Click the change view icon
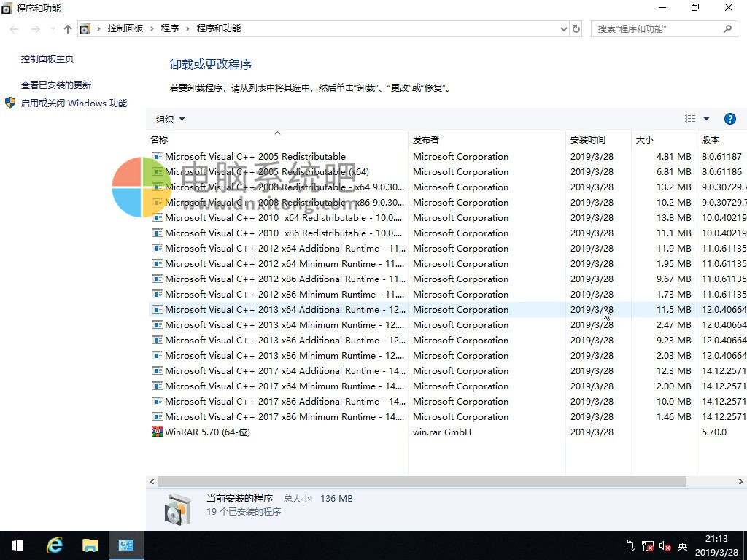The image size is (747, 560). pyautogui.click(x=689, y=119)
